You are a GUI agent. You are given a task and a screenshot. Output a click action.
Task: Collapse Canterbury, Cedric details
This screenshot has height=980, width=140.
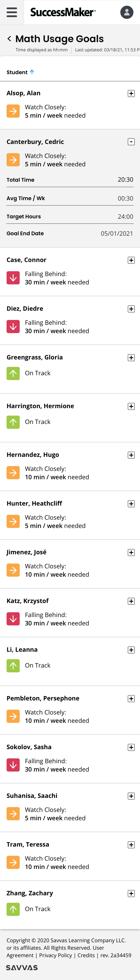tap(131, 142)
